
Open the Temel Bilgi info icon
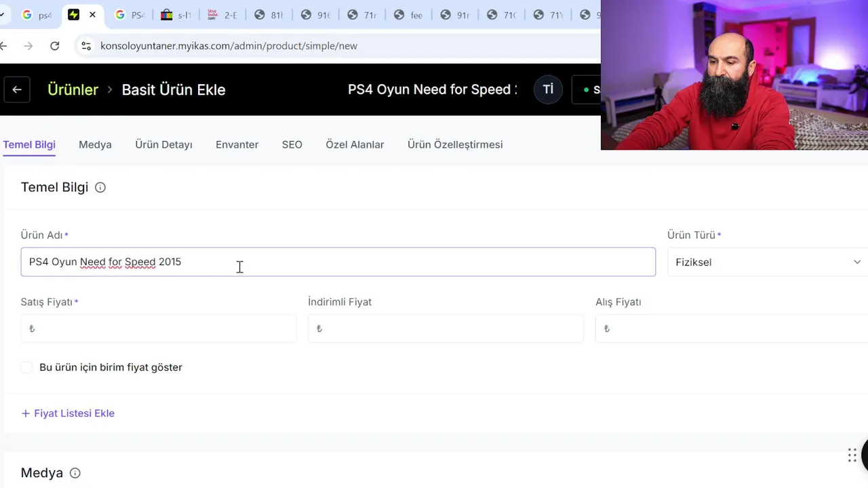pos(100,188)
